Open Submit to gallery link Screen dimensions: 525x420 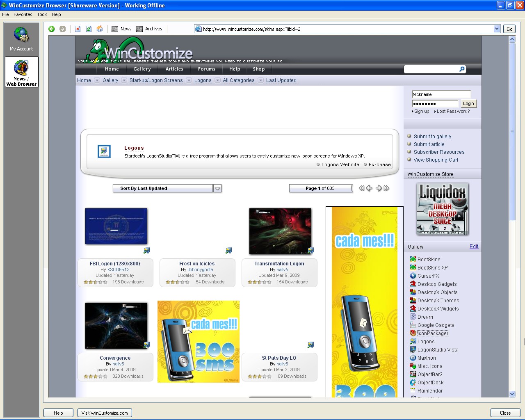pos(432,136)
